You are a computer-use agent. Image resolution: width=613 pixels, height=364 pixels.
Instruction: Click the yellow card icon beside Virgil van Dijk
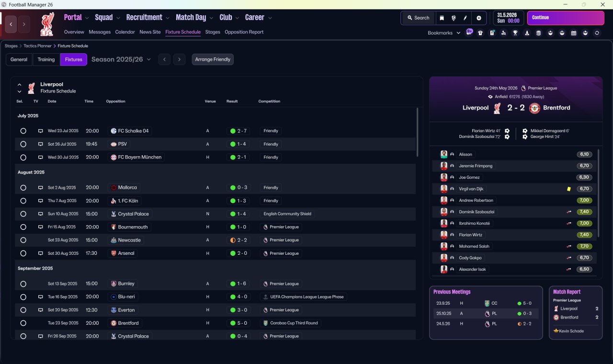[x=568, y=189]
